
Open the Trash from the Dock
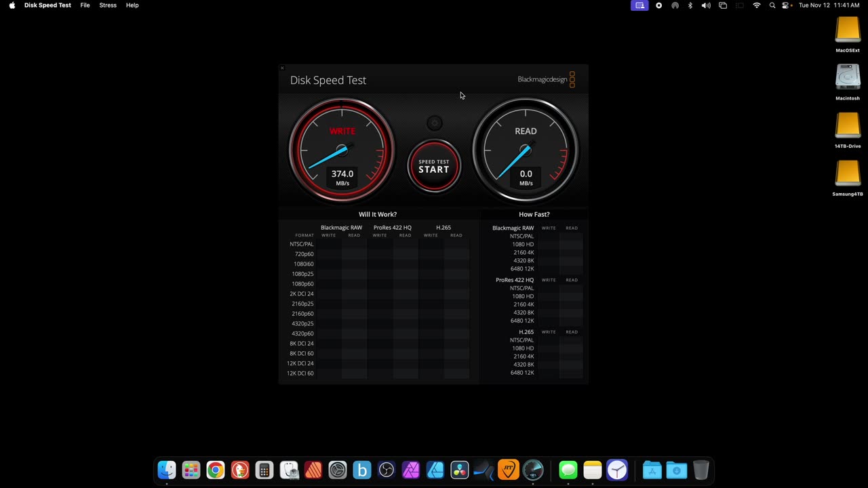[701, 470]
